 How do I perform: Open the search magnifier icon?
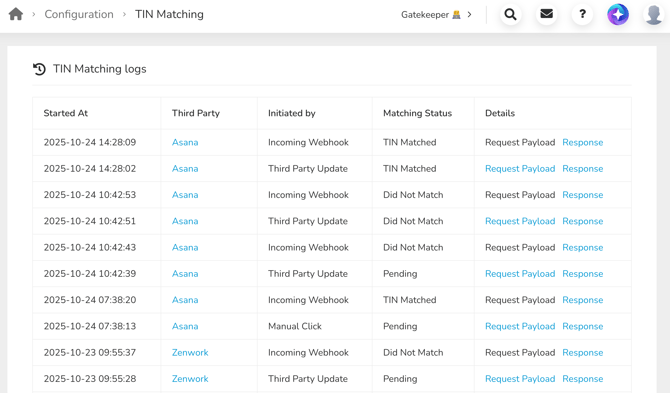(x=510, y=14)
